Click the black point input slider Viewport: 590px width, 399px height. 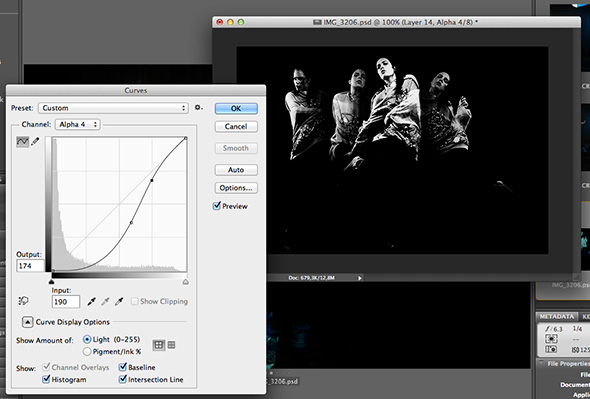coord(52,282)
